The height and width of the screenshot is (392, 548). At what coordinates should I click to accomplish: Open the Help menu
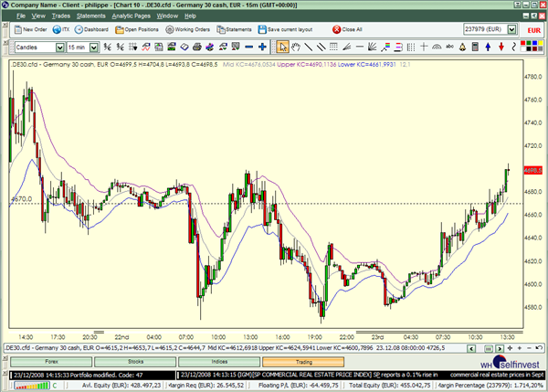click(x=190, y=16)
